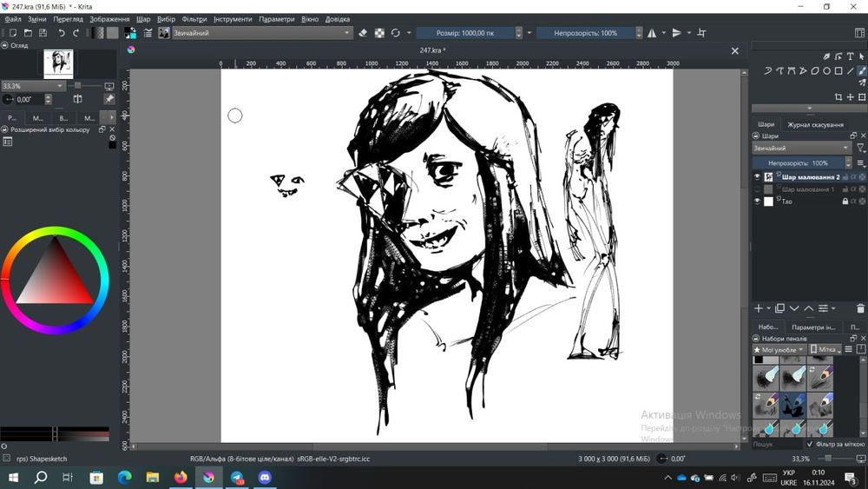
Task: Open the Інструменти menu
Action: [233, 19]
